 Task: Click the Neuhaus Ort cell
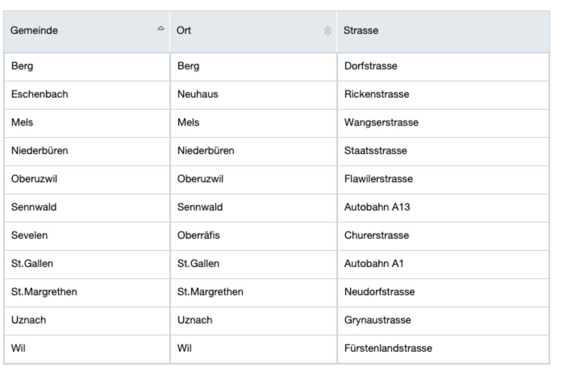198,94
